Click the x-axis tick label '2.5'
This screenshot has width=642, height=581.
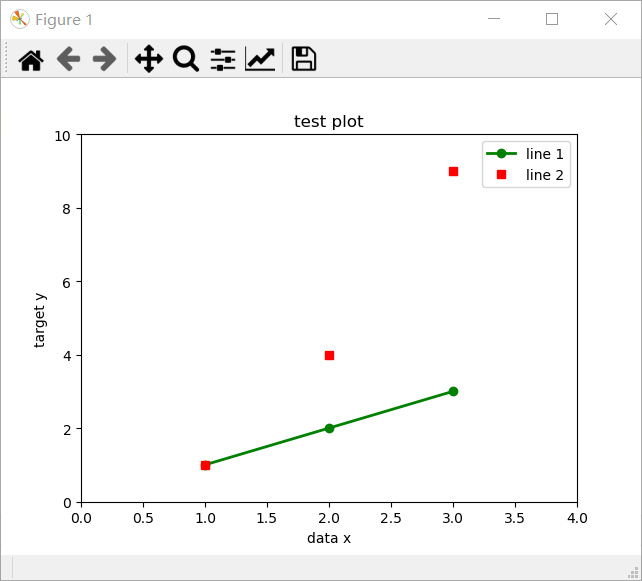pyautogui.click(x=391, y=518)
